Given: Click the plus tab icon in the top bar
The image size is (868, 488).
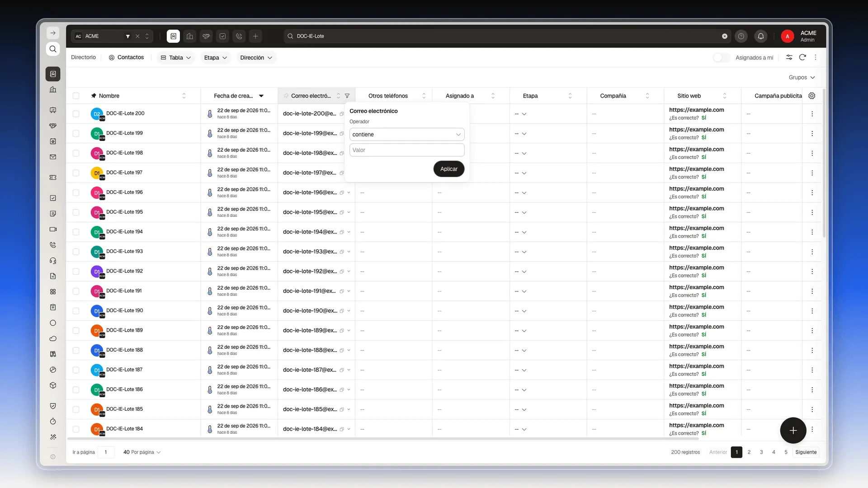Looking at the screenshot, I should point(255,36).
